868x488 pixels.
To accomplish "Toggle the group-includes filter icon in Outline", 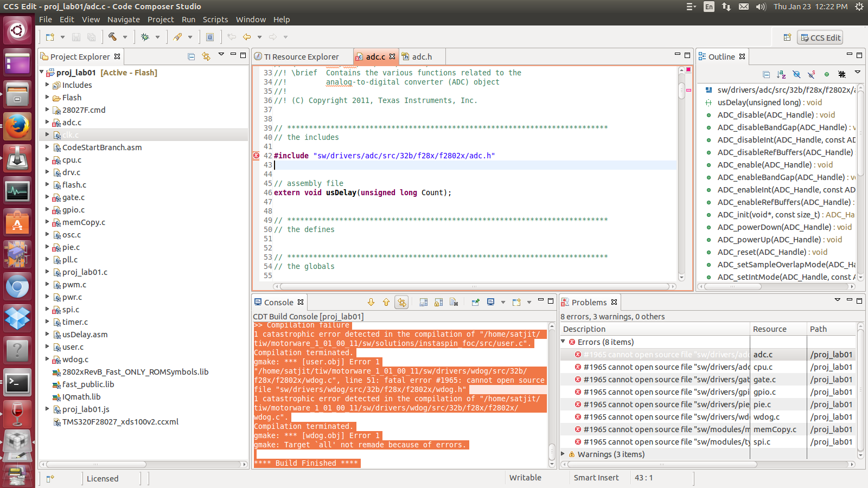I will [x=842, y=74].
